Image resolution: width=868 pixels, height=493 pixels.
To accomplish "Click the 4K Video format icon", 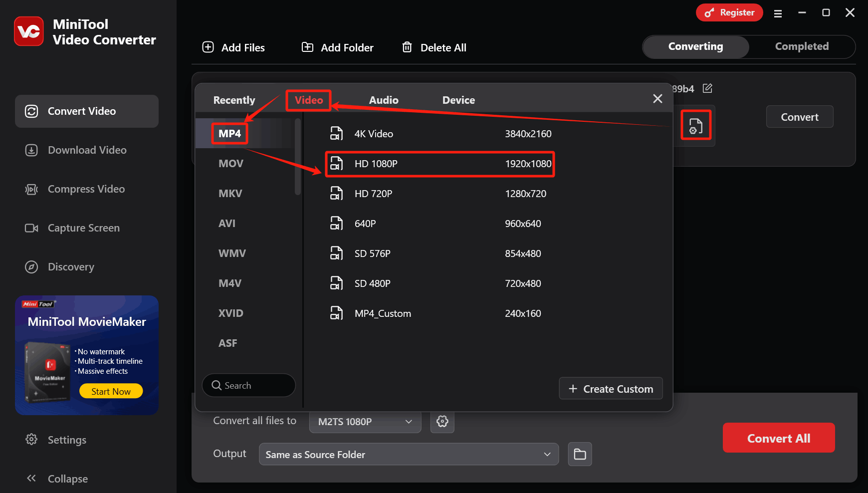I will (337, 134).
